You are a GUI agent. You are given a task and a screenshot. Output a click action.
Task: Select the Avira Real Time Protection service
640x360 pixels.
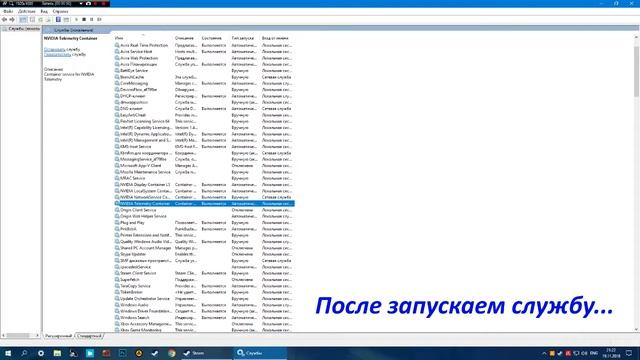[204, 45]
